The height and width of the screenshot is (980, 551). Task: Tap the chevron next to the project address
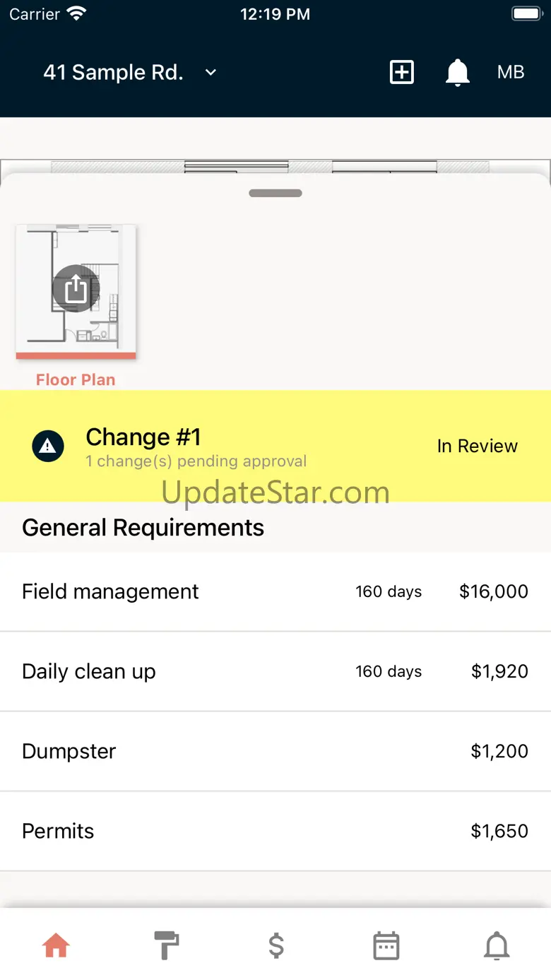coord(211,72)
